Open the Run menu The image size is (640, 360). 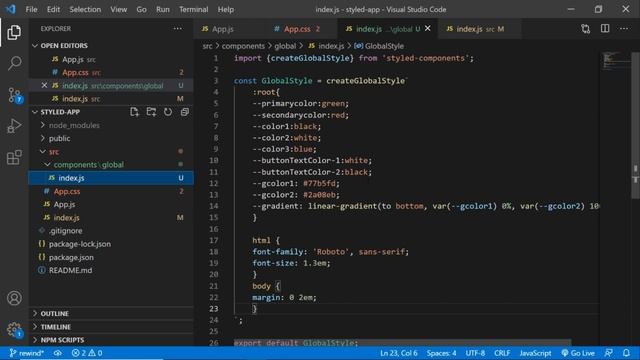click(162, 9)
